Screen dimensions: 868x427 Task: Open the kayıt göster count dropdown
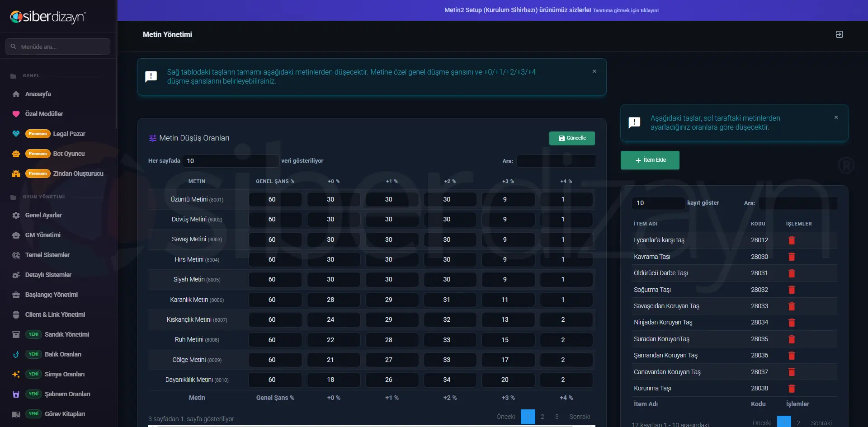click(658, 203)
